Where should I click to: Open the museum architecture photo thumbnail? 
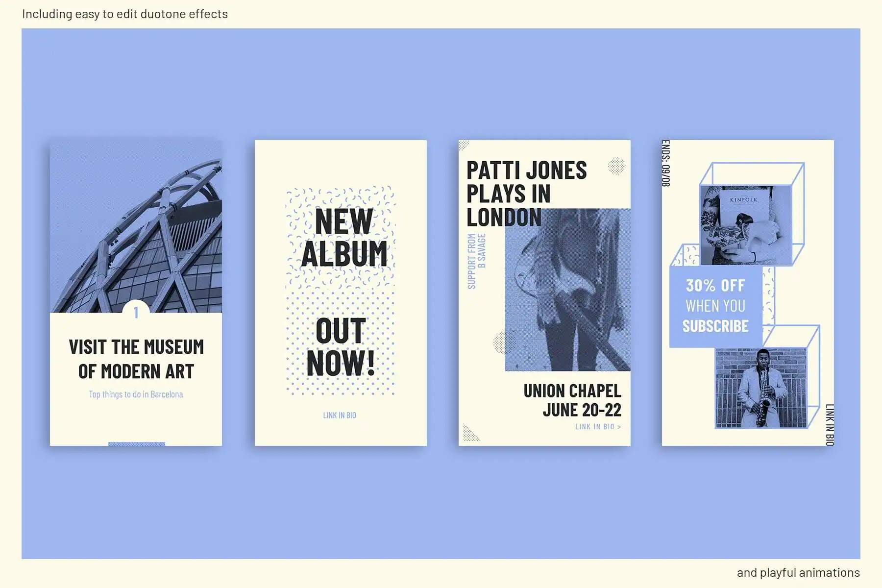coord(136,227)
